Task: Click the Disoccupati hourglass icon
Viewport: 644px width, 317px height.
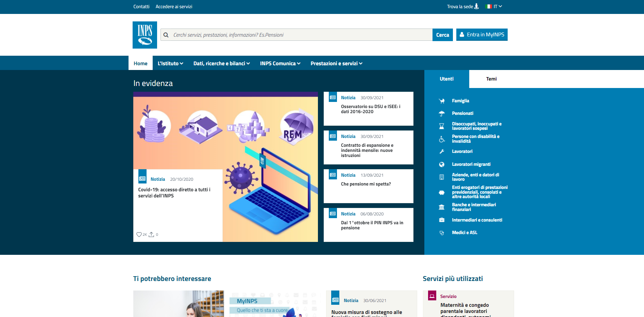Action: click(442, 126)
